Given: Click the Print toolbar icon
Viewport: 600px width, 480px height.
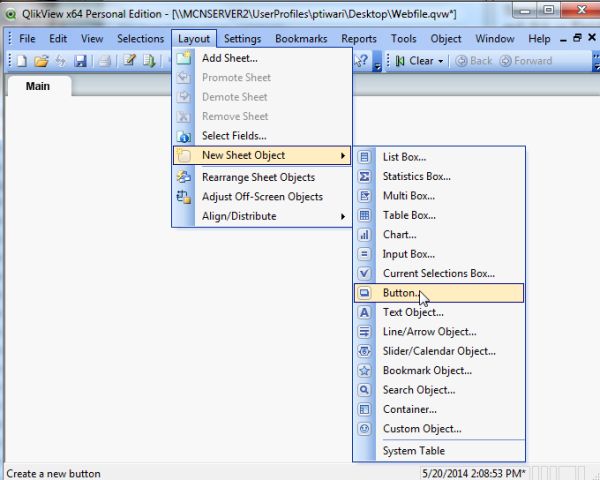Looking at the screenshot, I should point(104,60).
